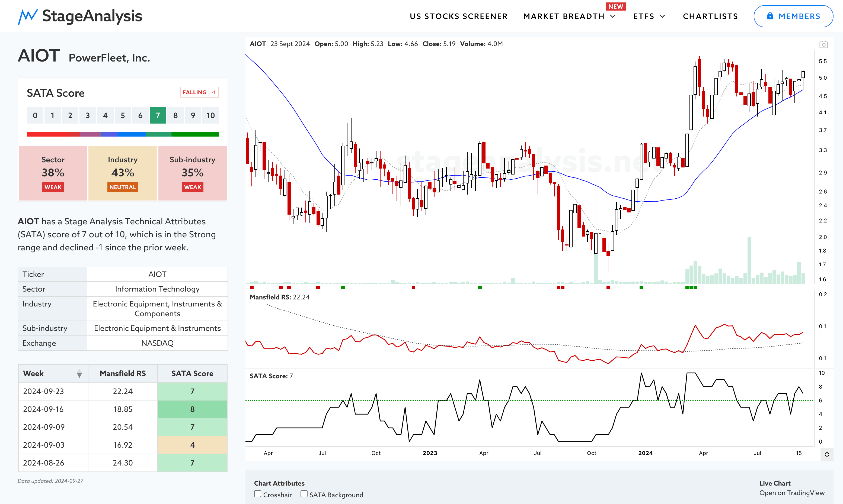The height and width of the screenshot is (504, 843).
Task: Open the ETFs menu item
Action: coord(644,16)
